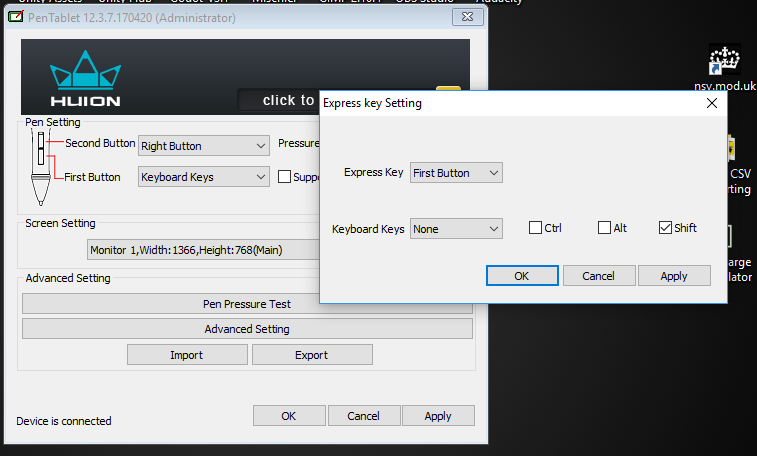Click the 'Keyboard Keys' label in the dialog
757x456 pixels.
[x=368, y=229]
